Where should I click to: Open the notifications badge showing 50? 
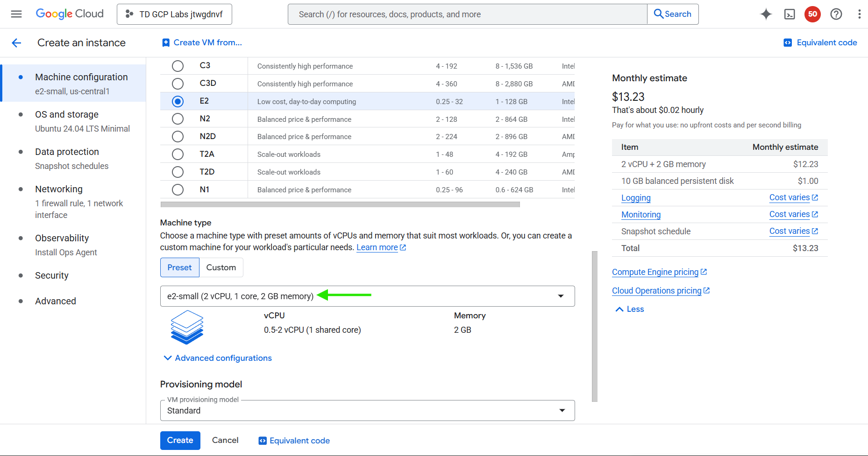click(812, 14)
